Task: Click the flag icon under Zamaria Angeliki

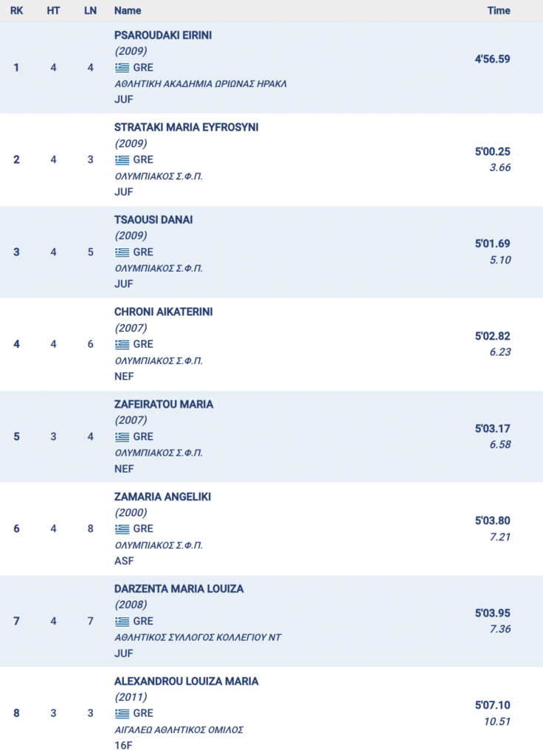Action: click(x=122, y=529)
